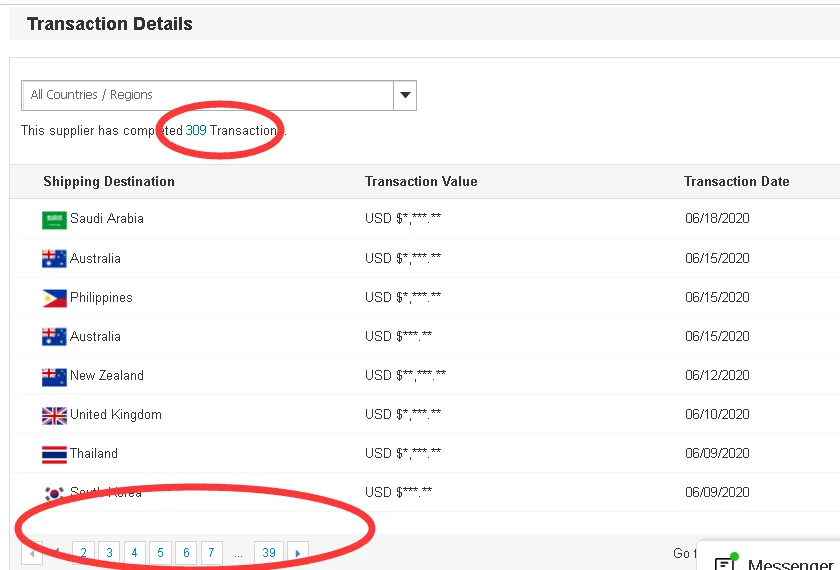This screenshot has width=840, height=570.
Task: Navigate to page 7 of results
Action: point(211,552)
